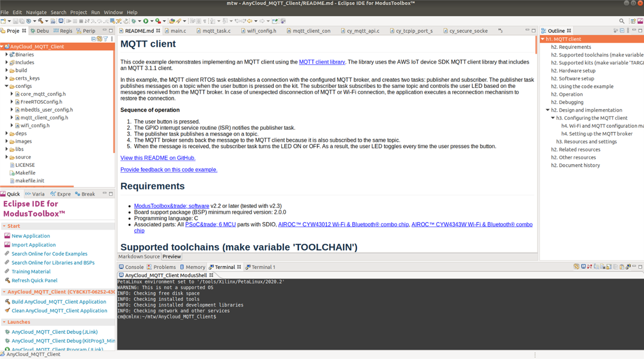The height and width of the screenshot is (359, 644).
Task: Switch to the Markdown Source tab
Action: coord(139,257)
